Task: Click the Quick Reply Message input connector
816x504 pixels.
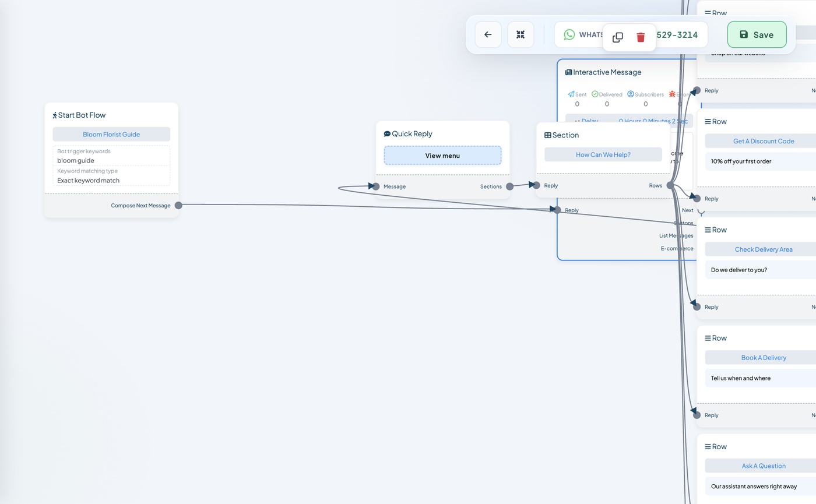Action: (x=376, y=186)
